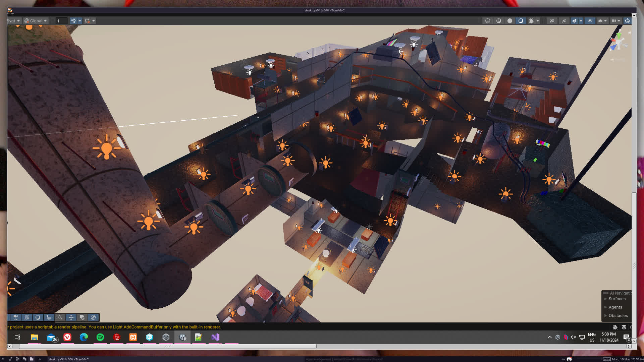Open the effects toggle dropdown arrow
Screen dimensions: 644x362
coord(581,21)
